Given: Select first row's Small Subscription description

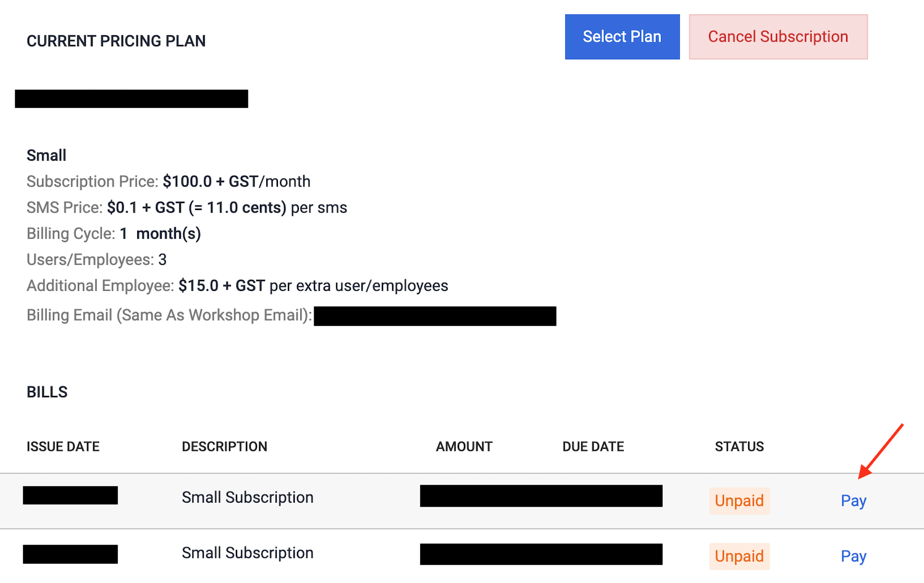Looking at the screenshot, I should click(x=247, y=498).
